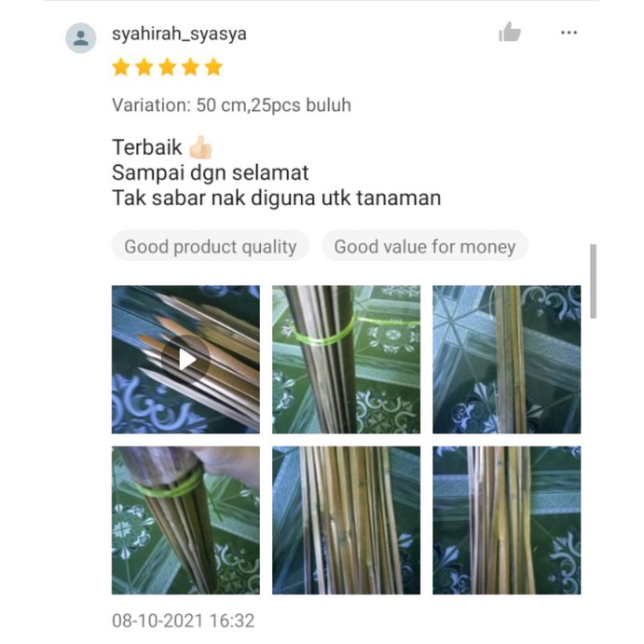644x644 pixels.
Task: Click the first rating star
Action: coord(121,67)
